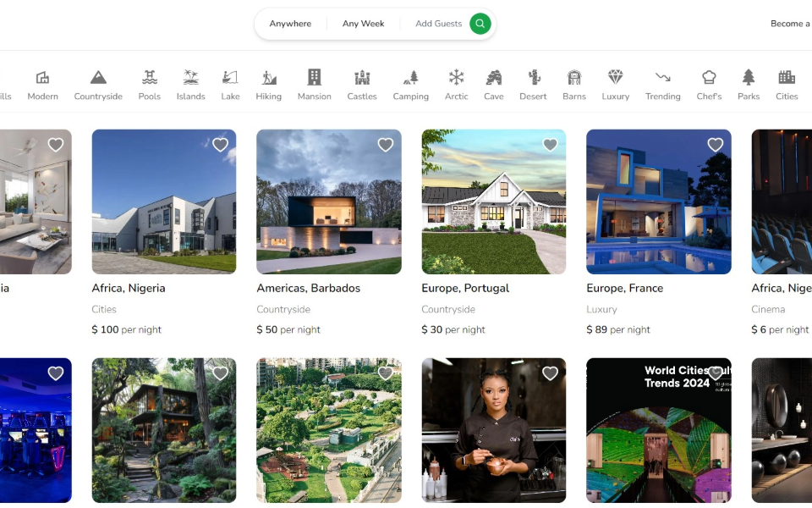Choose the Desert cactus category
812x508 pixels.
click(533, 84)
